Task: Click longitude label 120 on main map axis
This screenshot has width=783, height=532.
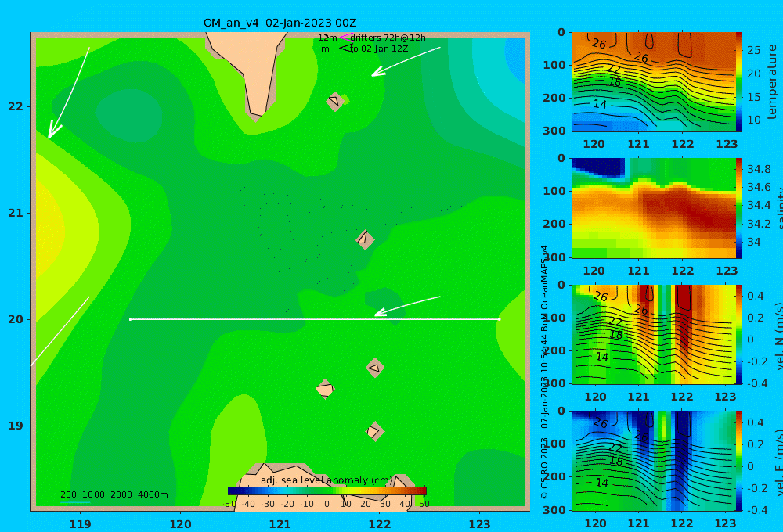Action: tap(180, 524)
